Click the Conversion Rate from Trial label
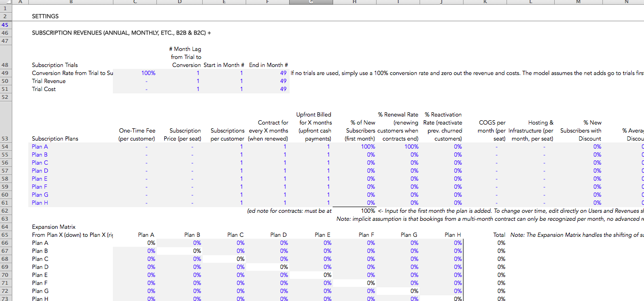This screenshot has width=644, height=301. point(72,73)
